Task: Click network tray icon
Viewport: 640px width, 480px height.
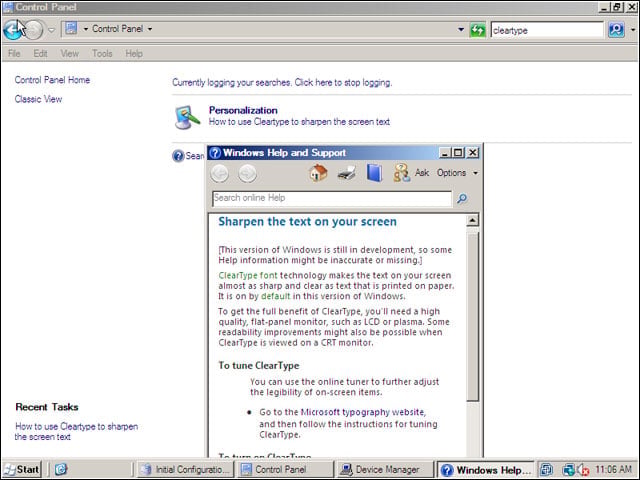Action: tap(568, 470)
